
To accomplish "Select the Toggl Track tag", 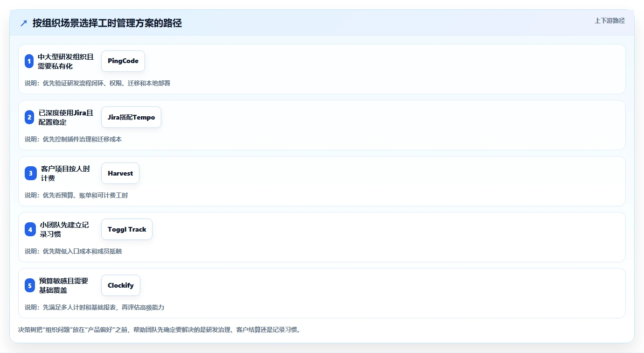I will coord(127,229).
